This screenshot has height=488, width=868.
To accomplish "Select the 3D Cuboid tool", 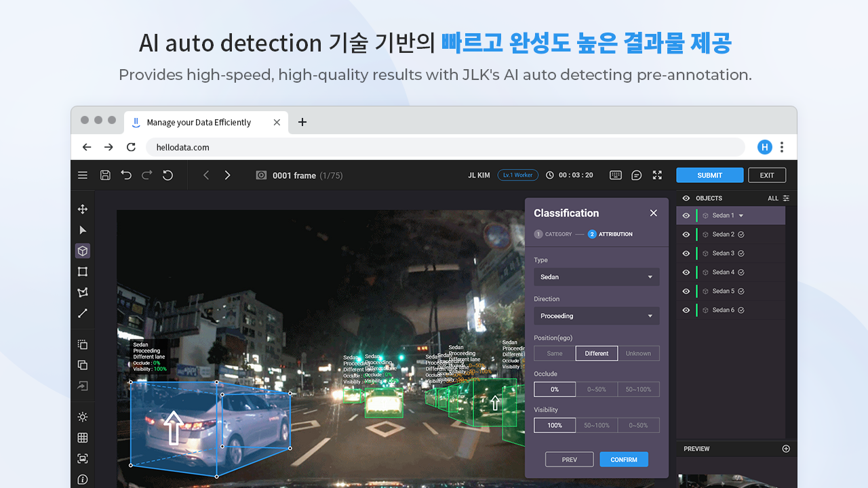I will tap(83, 251).
